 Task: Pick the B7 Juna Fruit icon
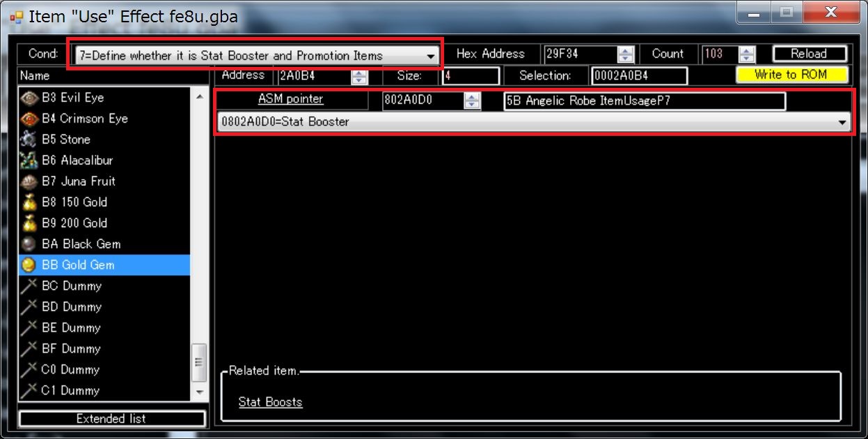(30, 181)
